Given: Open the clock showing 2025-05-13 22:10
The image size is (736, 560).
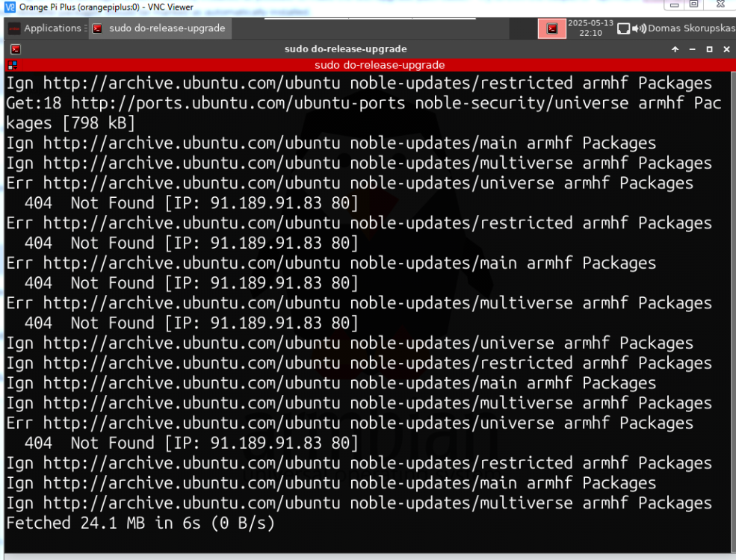Looking at the screenshot, I should (x=590, y=28).
